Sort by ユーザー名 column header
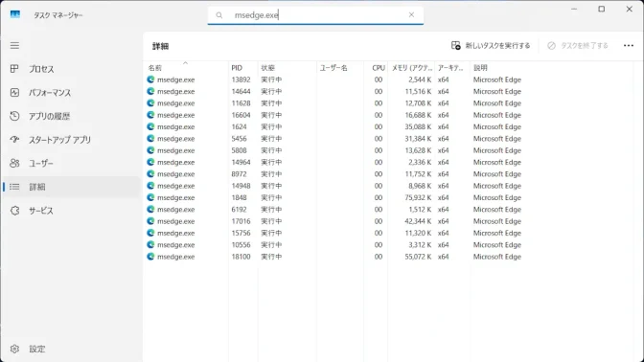The image size is (644, 362). click(340, 68)
